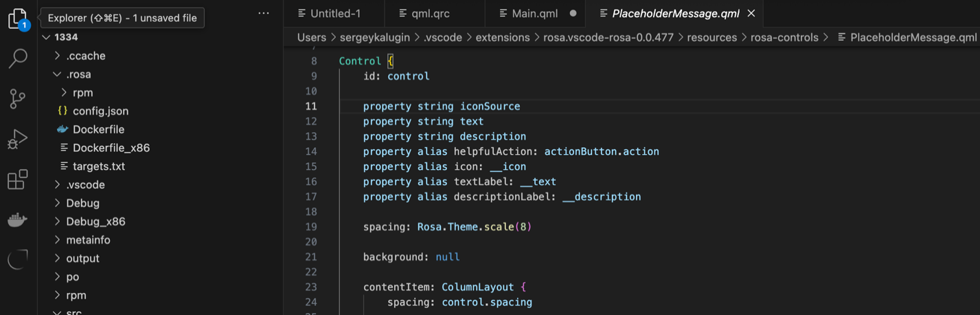Open the Explorer view in activity bar

pos(18,19)
